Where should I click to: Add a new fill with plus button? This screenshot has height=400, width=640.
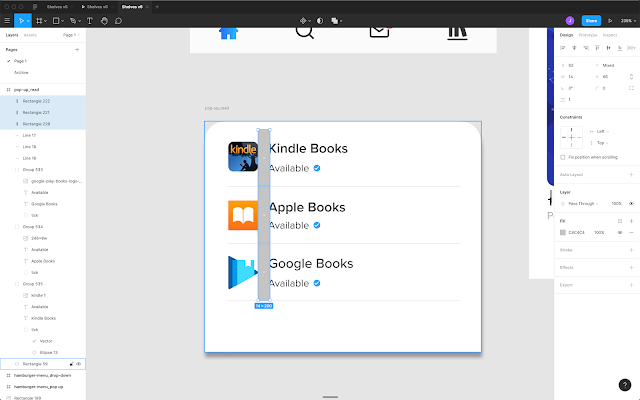pos(631,221)
